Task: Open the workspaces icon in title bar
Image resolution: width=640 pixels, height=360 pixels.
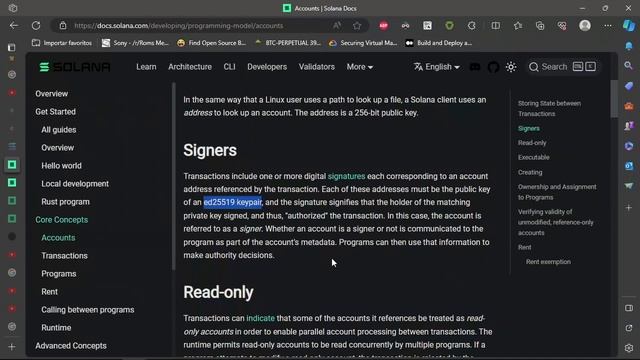Action: point(13,8)
